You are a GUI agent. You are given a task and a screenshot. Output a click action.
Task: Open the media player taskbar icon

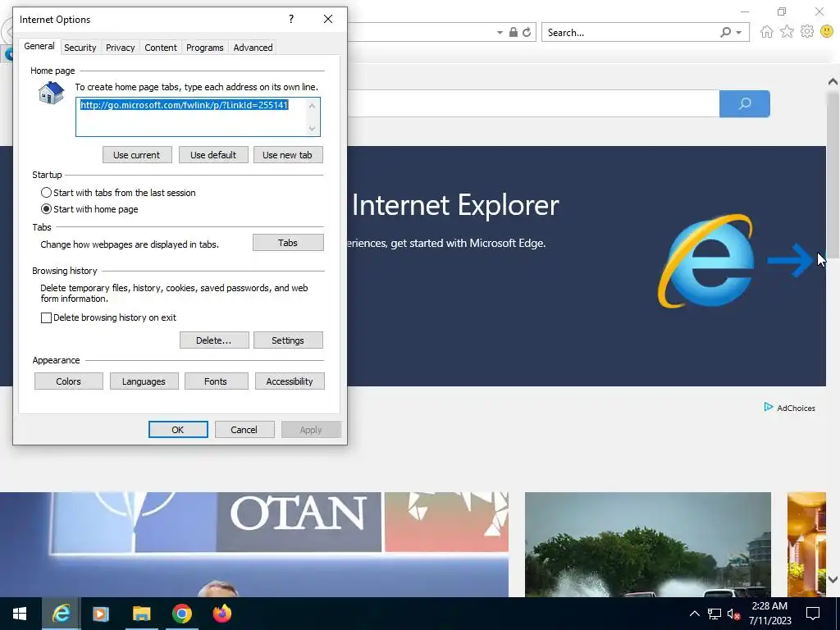coord(101,614)
